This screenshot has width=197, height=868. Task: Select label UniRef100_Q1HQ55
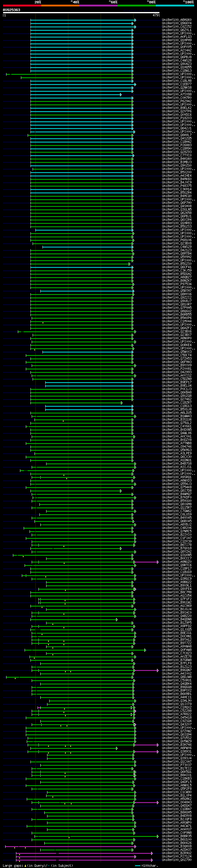click(x=176, y=67)
